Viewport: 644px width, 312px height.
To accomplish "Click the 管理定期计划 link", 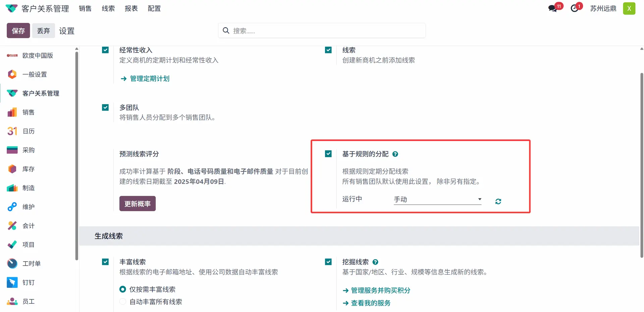I will click(150, 79).
